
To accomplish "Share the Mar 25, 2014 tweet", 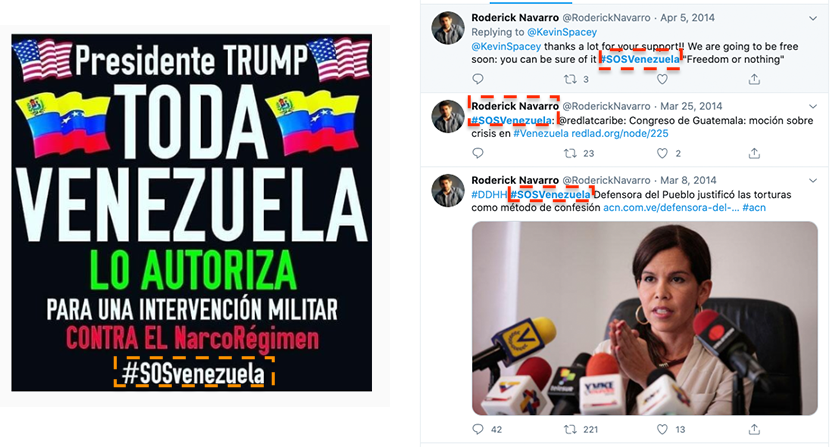I will 754,153.
